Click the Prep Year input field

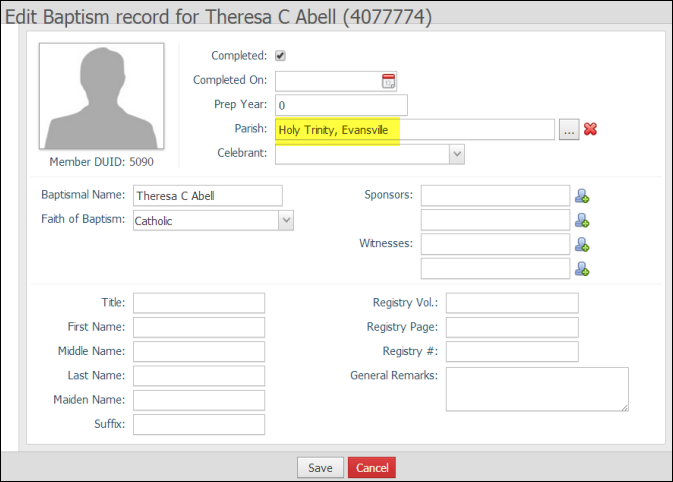[341, 105]
